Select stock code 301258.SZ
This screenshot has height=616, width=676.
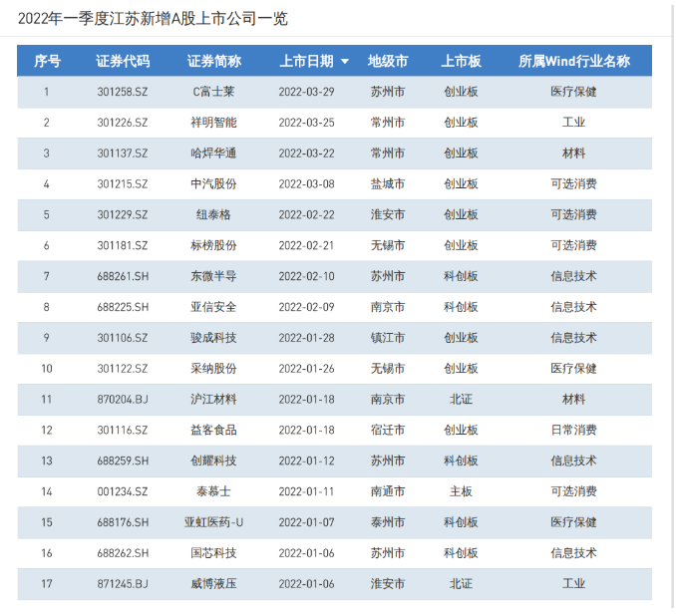tap(123, 92)
